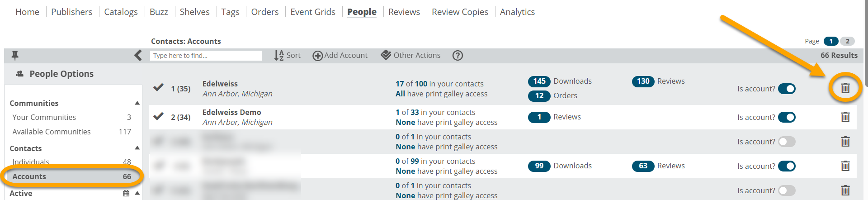
Task: Click the Sort A-Z icon
Action: pos(279,55)
